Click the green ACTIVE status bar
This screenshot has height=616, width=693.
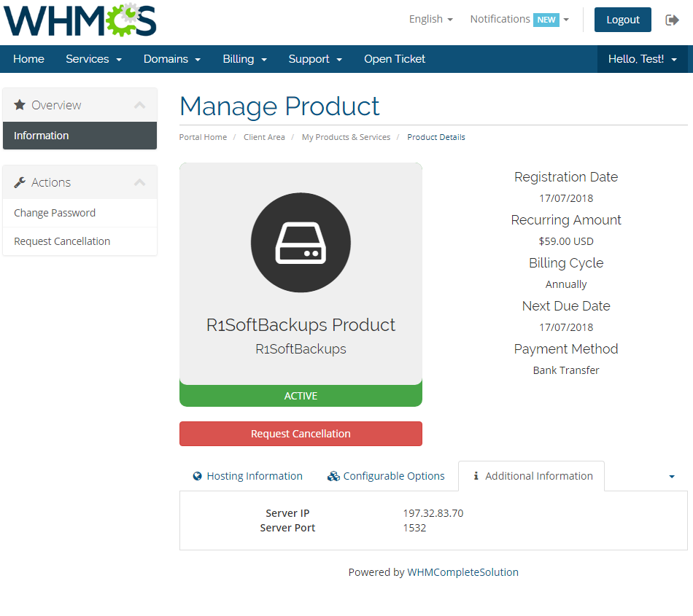coord(301,396)
